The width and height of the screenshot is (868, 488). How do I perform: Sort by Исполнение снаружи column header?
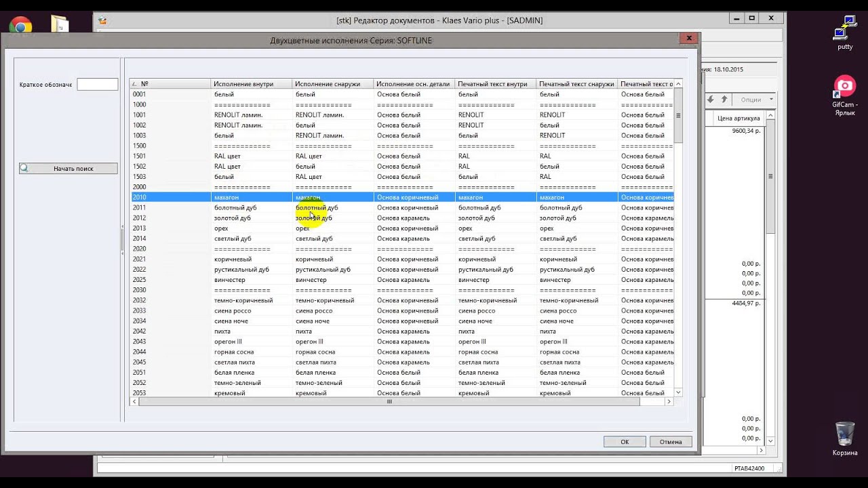(x=333, y=84)
